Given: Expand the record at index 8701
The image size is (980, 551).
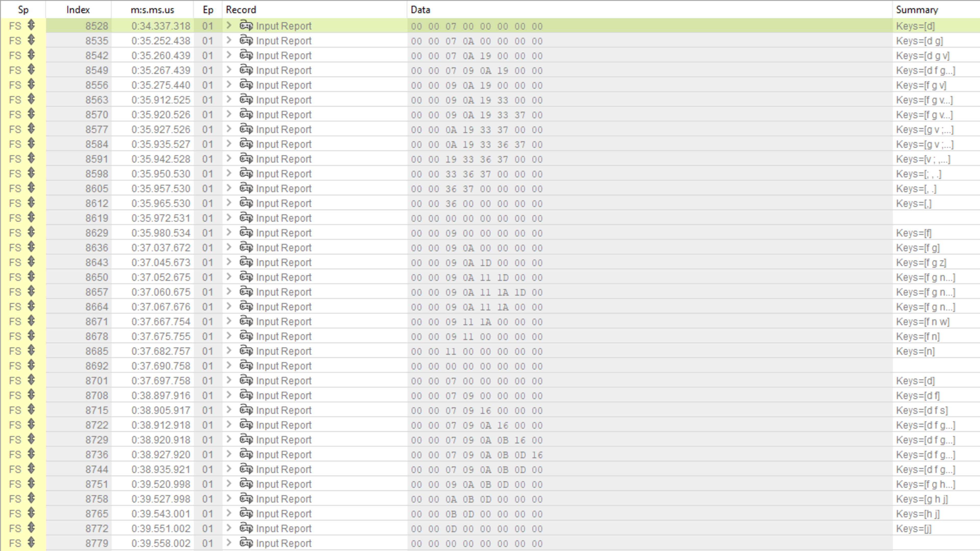Looking at the screenshot, I should point(229,380).
